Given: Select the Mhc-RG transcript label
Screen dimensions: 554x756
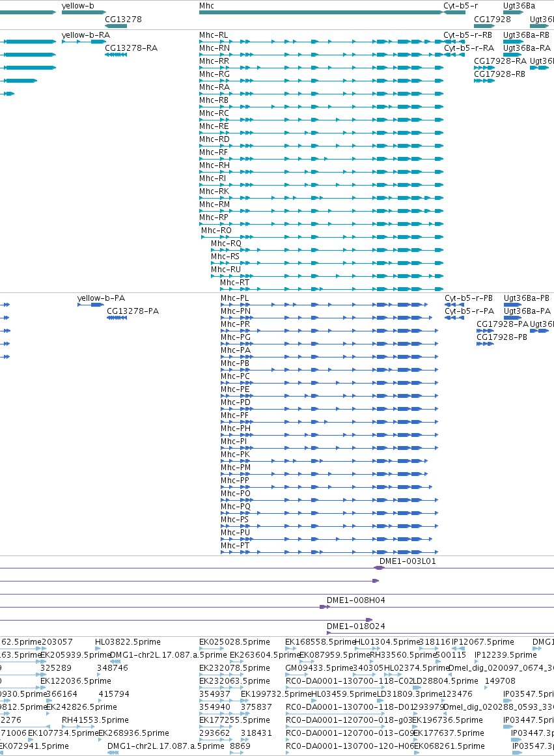Looking at the screenshot, I should [x=215, y=74].
